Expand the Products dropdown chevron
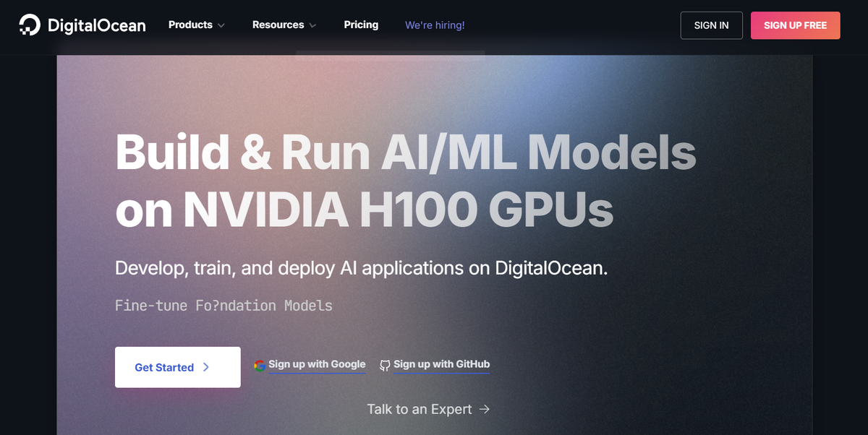The width and height of the screenshot is (868, 435). [x=221, y=25]
